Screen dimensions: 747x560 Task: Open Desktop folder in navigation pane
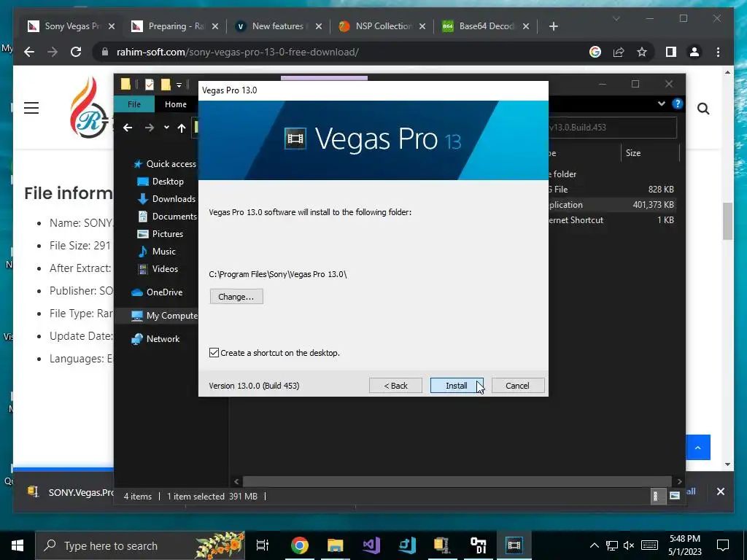click(x=160, y=182)
